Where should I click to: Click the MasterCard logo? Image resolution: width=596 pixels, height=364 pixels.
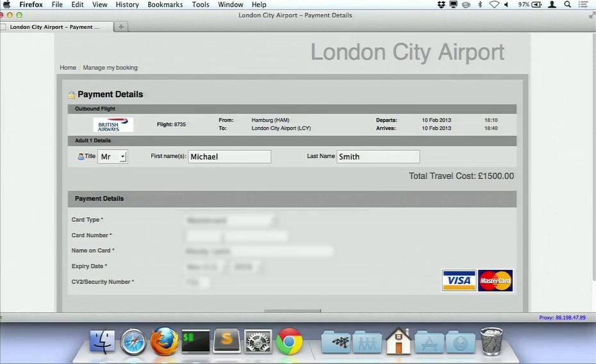click(x=495, y=281)
